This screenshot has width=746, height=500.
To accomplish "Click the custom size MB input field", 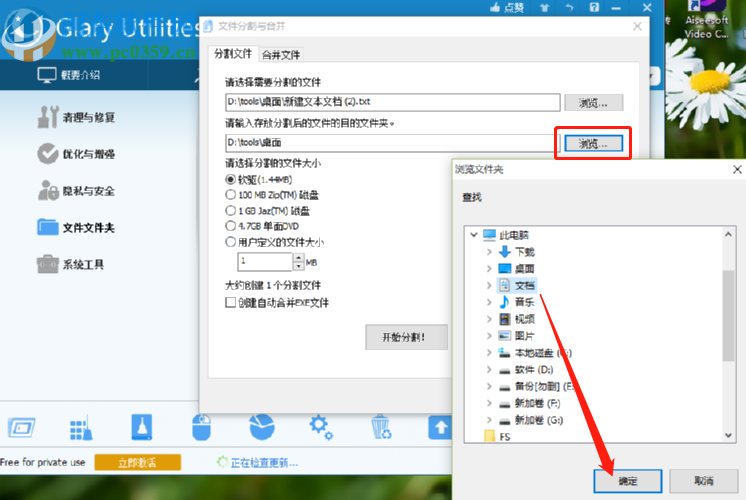I will click(x=265, y=262).
